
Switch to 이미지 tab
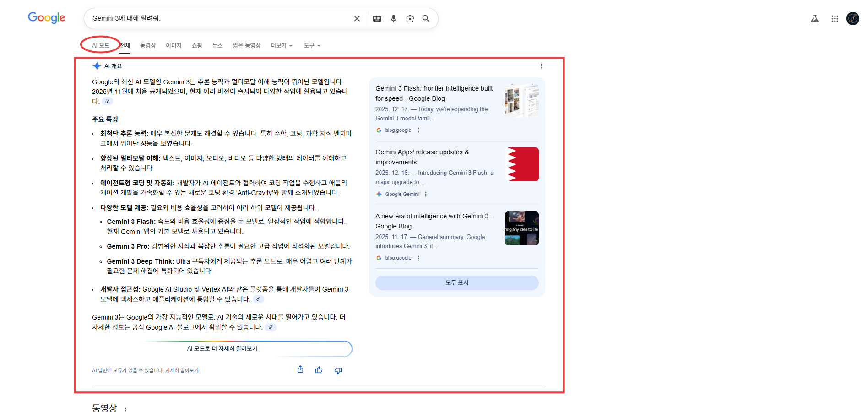tap(174, 45)
